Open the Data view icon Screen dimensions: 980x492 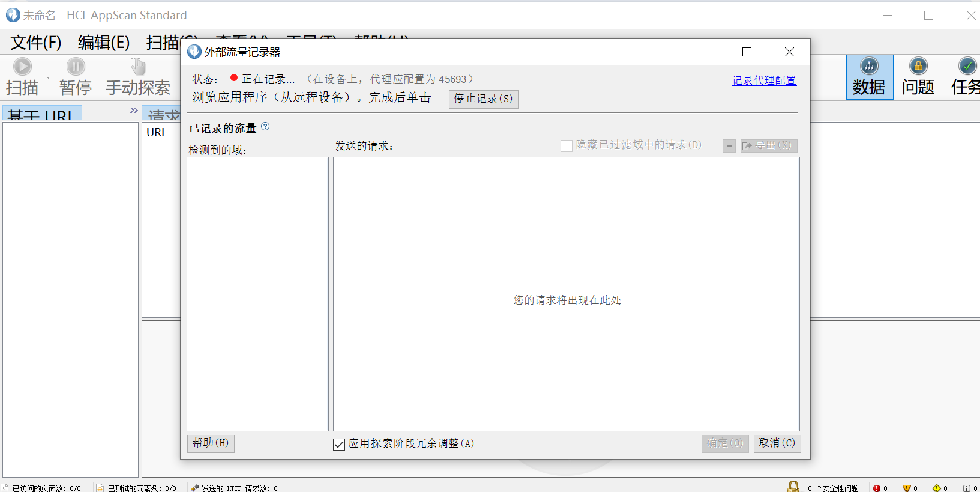tap(869, 66)
